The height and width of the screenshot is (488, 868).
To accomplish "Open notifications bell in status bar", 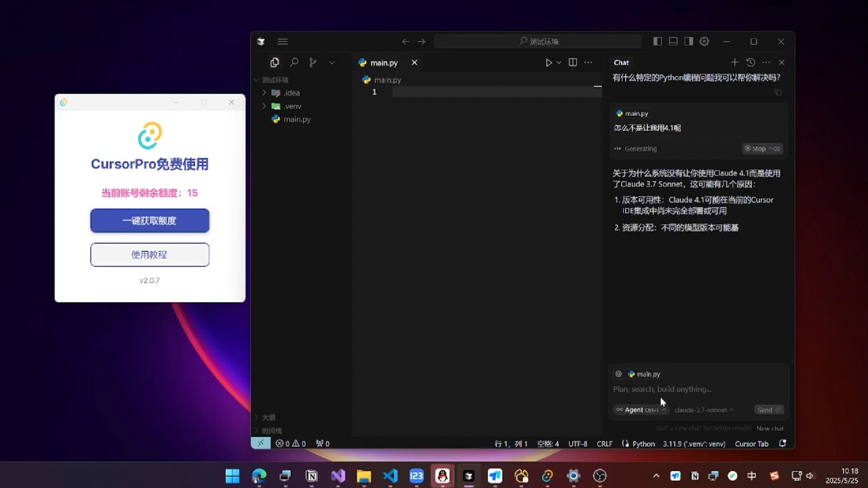I will tap(782, 444).
